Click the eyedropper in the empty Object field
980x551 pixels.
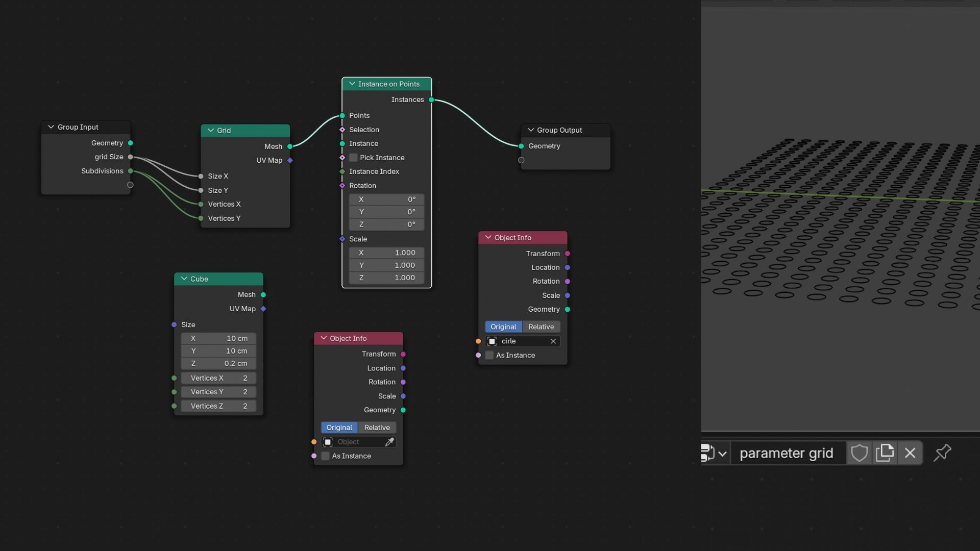pos(389,442)
